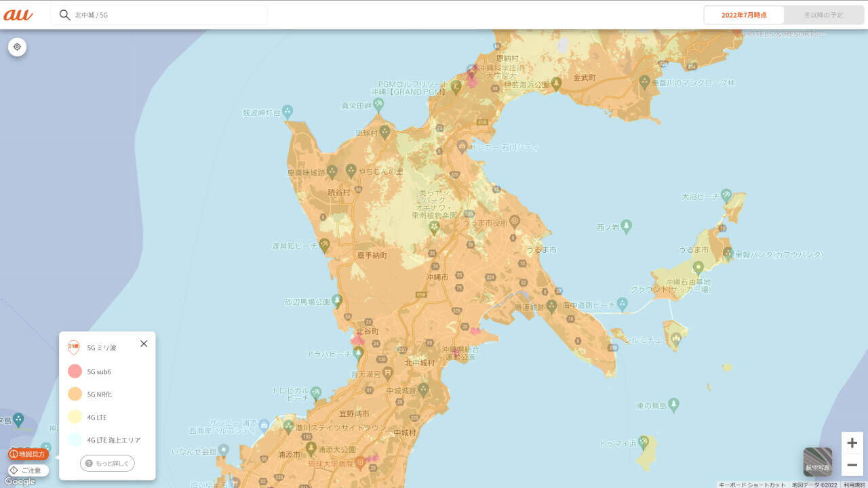This screenshot has height=488, width=868.
Task: Open the ご注意 notice button
Action: pos(28,470)
